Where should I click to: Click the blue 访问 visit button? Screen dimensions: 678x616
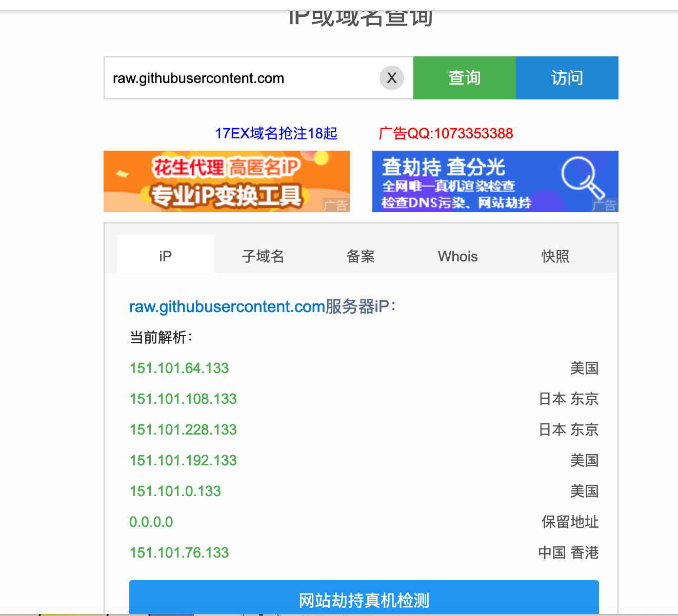[x=567, y=78]
